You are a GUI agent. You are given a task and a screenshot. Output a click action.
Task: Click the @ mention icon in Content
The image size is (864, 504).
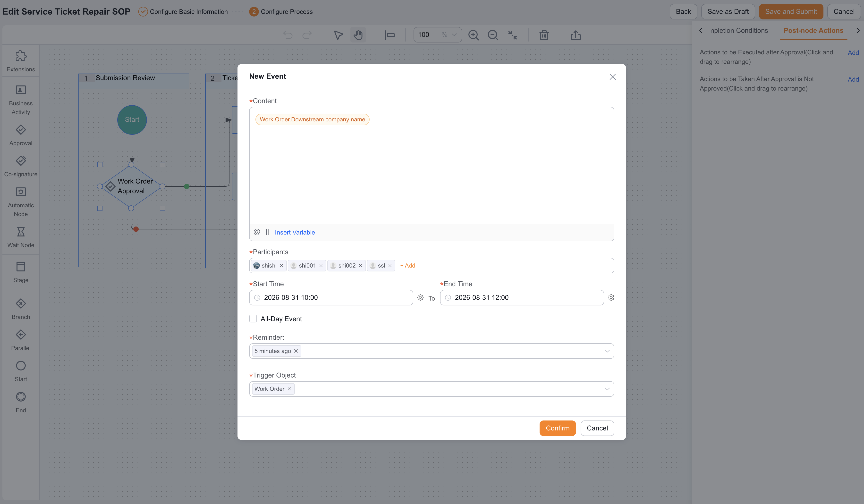257,232
